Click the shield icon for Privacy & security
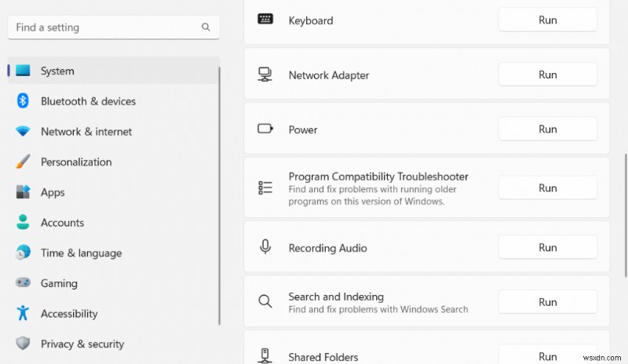Screen dimensions: 628x364 click(23, 343)
